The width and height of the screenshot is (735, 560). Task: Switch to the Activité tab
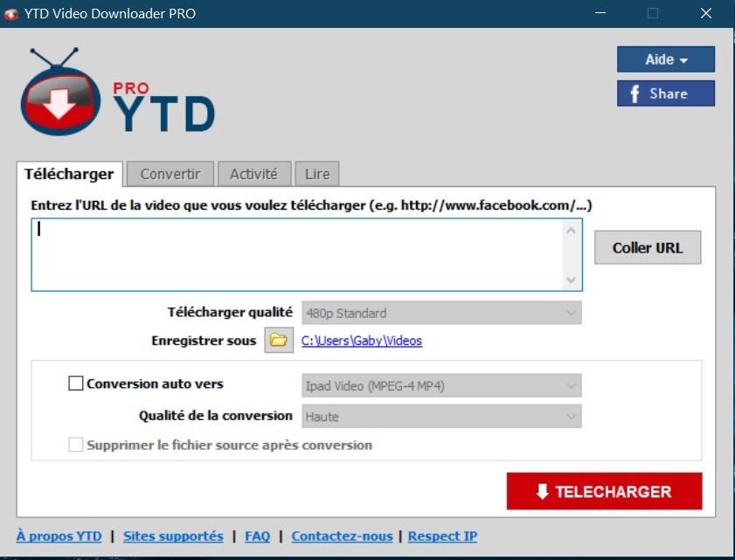click(x=253, y=174)
